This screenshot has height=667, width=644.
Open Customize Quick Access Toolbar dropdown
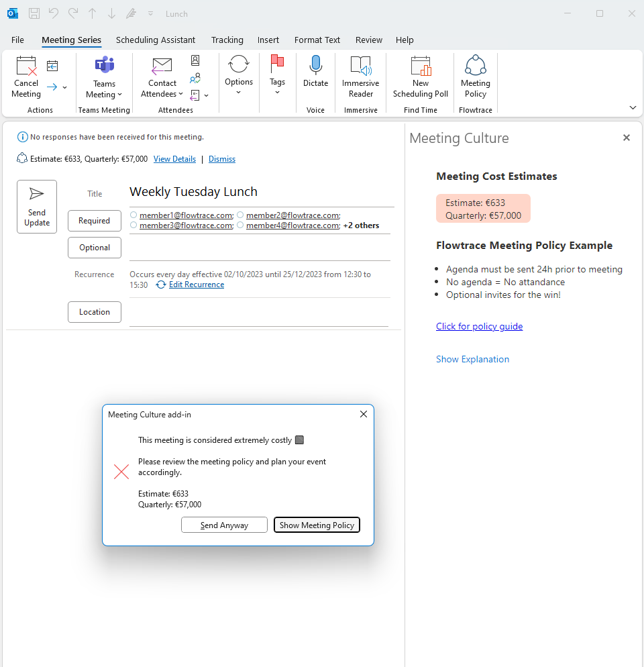click(x=150, y=13)
